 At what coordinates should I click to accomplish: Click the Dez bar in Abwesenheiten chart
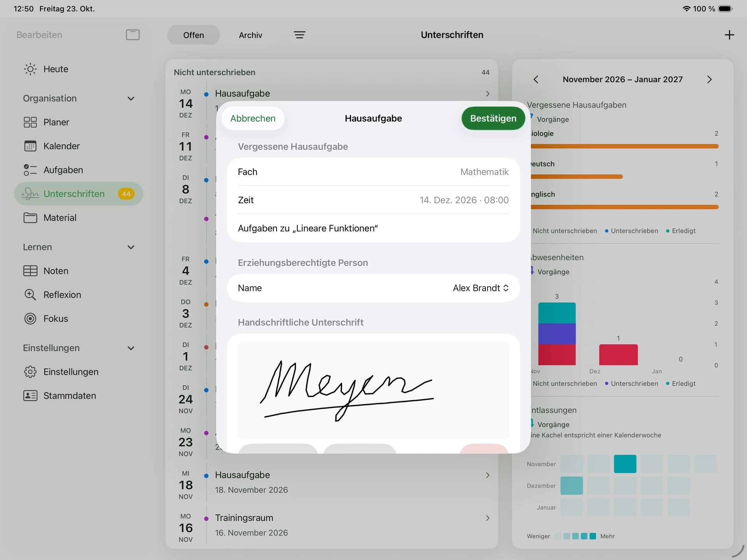[618, 355]
